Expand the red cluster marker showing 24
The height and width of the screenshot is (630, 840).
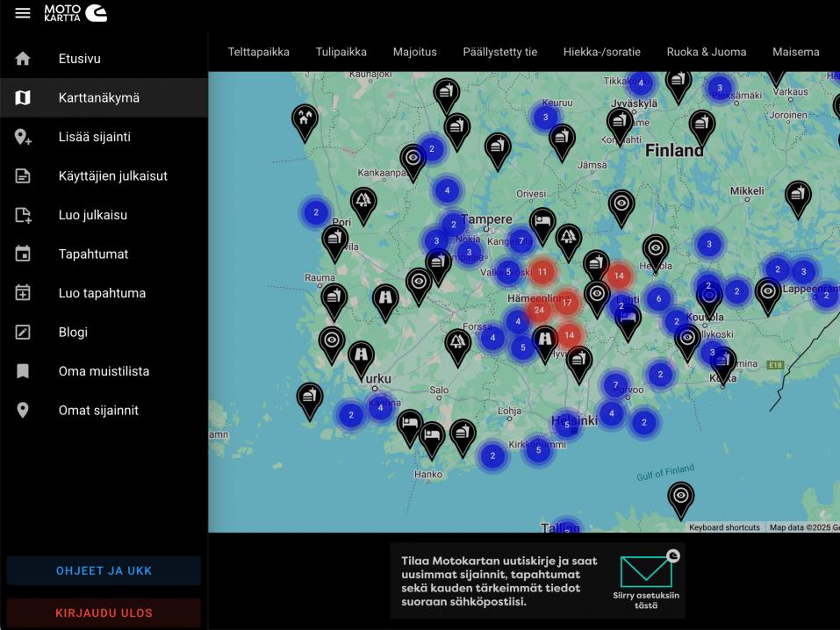click(x=539, y=310)
